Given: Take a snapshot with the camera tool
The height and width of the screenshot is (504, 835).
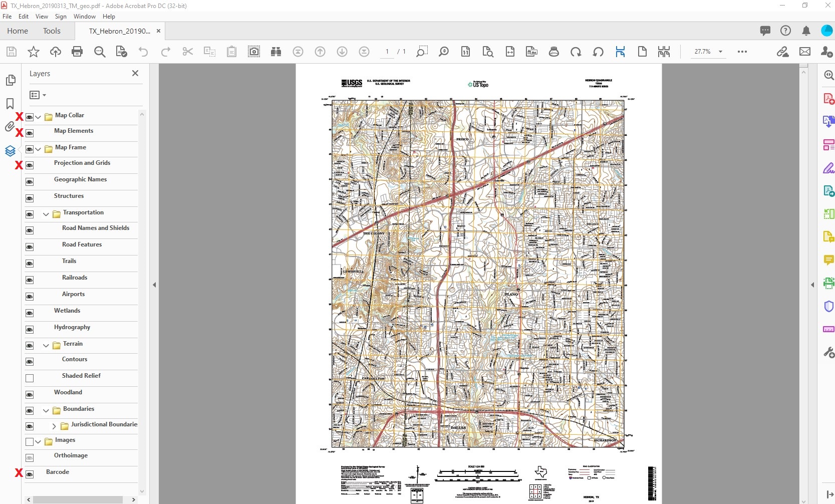Looking at the screenshot, I should tap(254, 52).
